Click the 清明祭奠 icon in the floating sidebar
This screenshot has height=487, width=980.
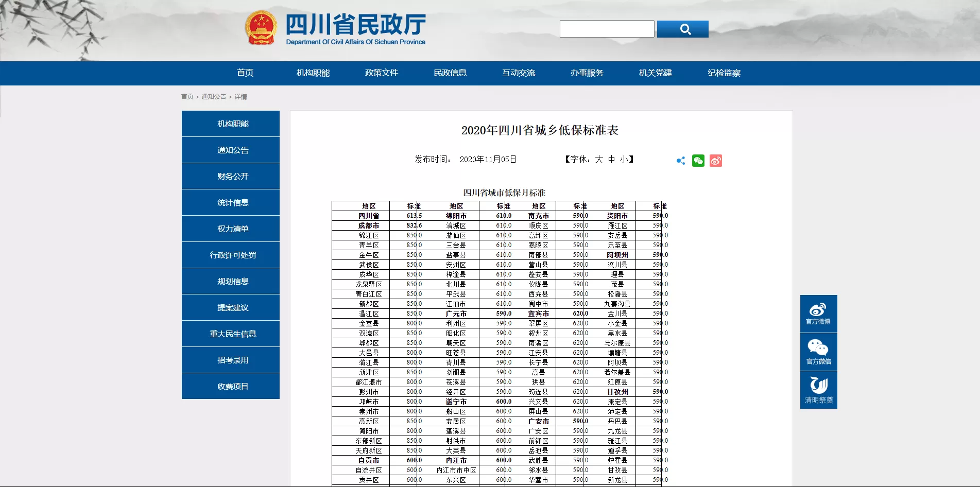point(818,390)
